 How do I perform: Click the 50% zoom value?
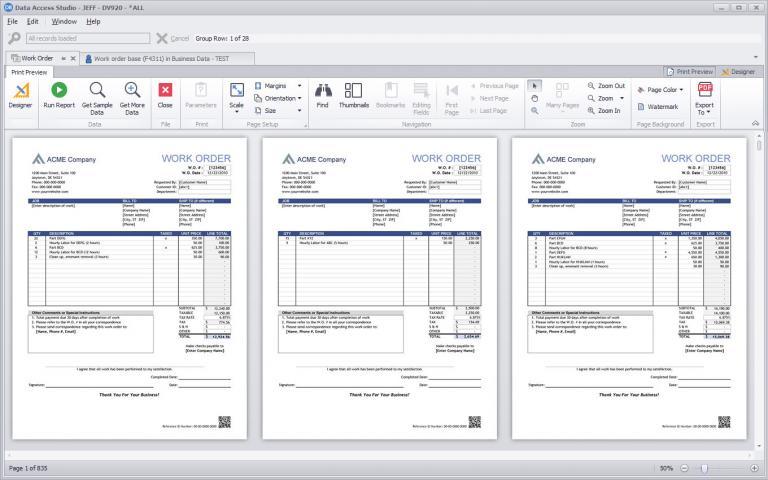[x=666, y=469]
